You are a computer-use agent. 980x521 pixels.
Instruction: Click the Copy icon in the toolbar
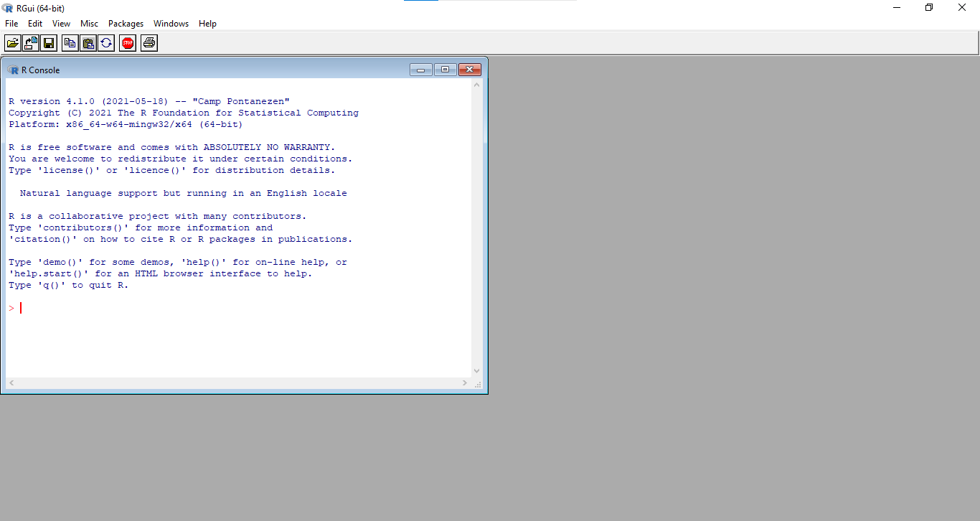[x=70, y=43]
